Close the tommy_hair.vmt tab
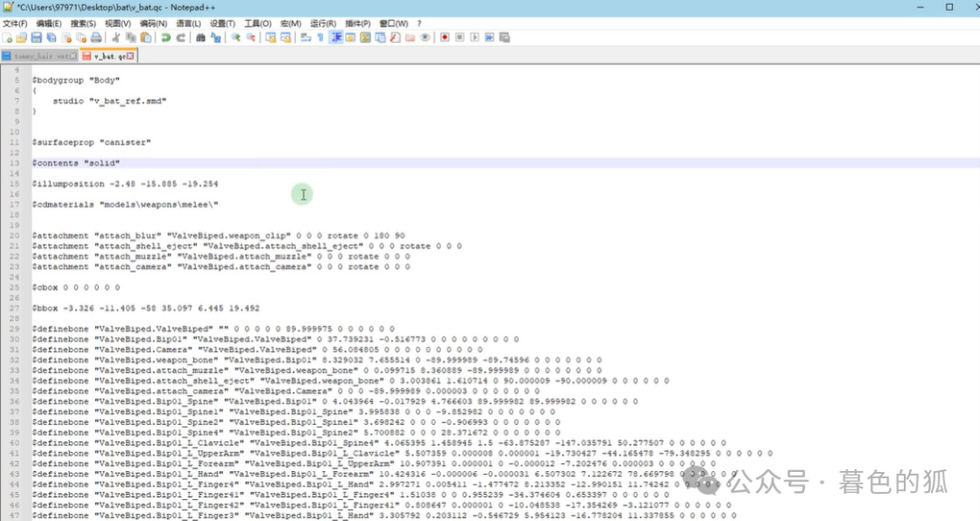Image resolution: width=980 pixels, height=521 pixels. (73, 56)
